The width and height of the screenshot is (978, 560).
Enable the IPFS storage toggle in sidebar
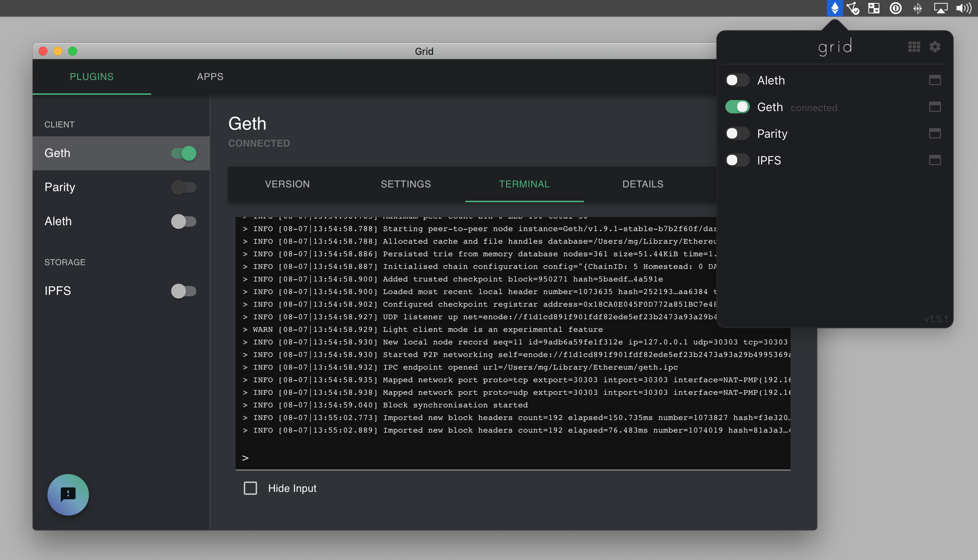(184, 291)
